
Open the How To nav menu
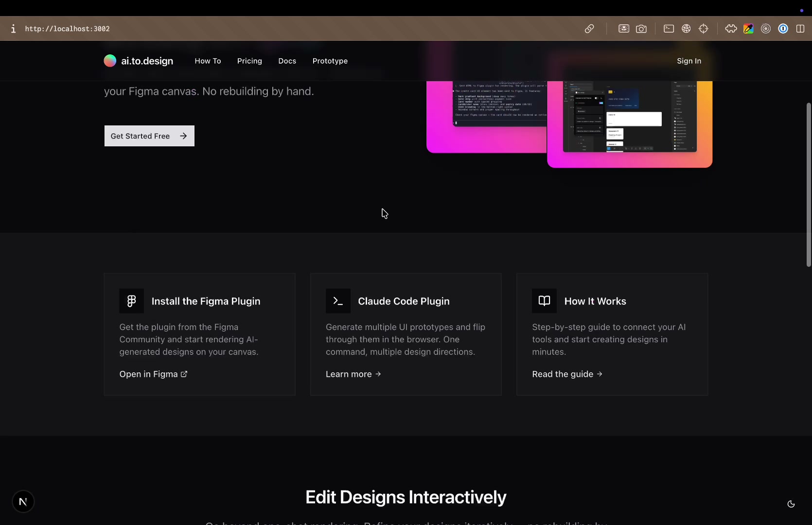click(x=208, y=61)
